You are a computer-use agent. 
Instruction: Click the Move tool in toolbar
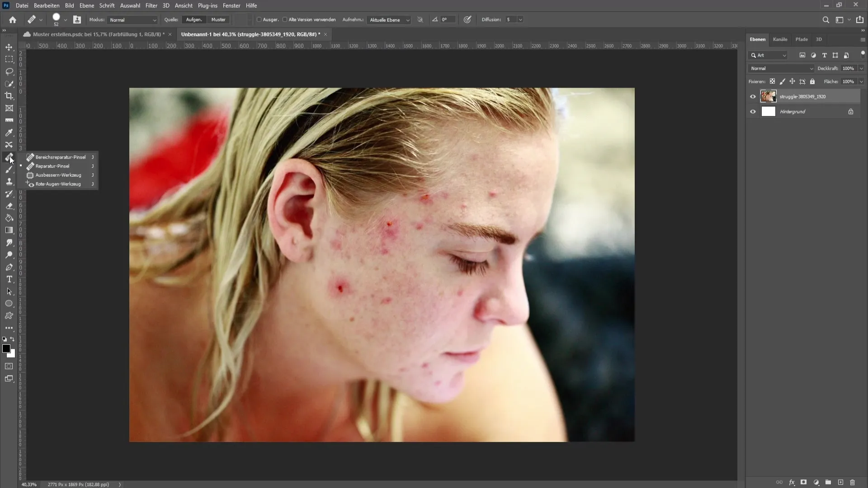pyautogui.click(x=9, y=47)
